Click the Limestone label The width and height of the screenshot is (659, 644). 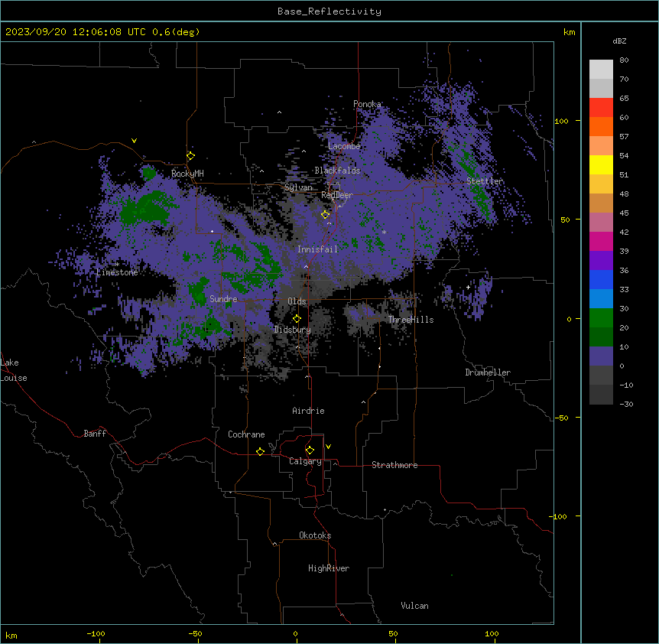[x=117, y=272]
